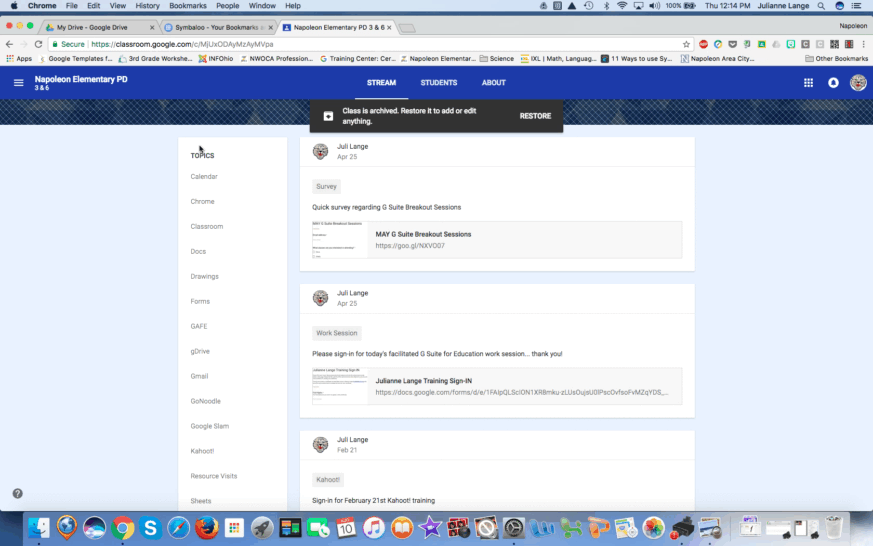Filter by the GoNoodle topic
This screenshot has height=546, width=873.
click(x=205, y=401)
